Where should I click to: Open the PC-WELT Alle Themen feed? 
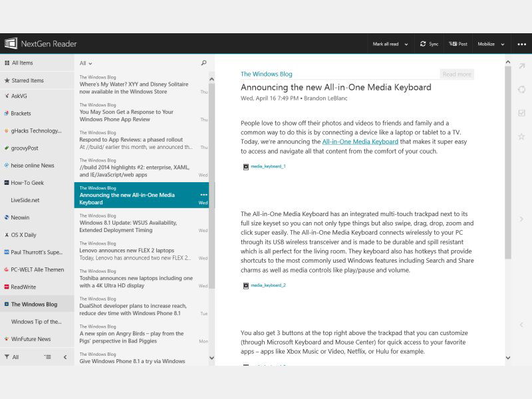[x=37, y=269]
